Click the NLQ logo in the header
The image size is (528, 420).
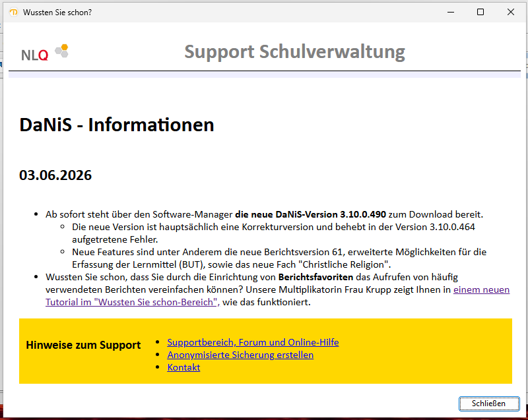(x=45, y=53)
